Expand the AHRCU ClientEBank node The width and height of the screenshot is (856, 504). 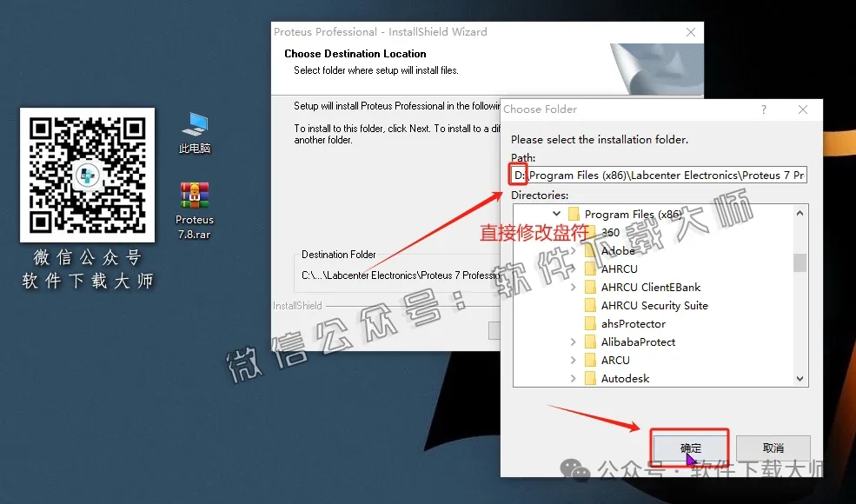574,287
